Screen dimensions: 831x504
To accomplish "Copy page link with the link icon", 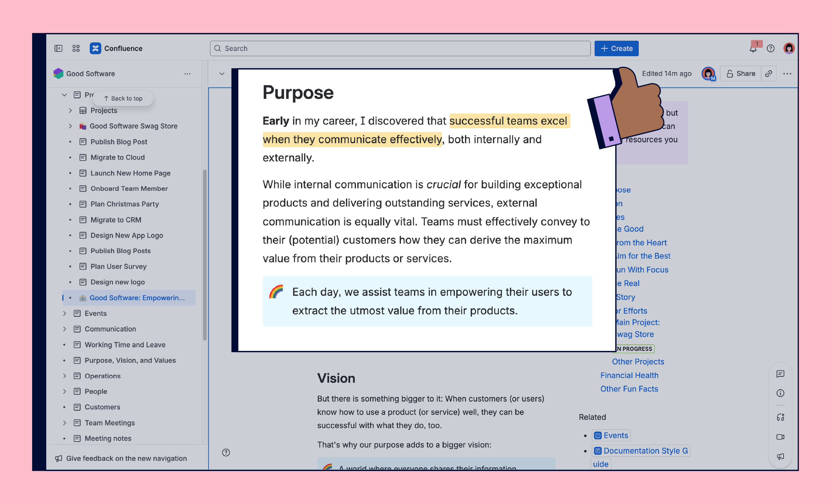I will coord(769,73).
